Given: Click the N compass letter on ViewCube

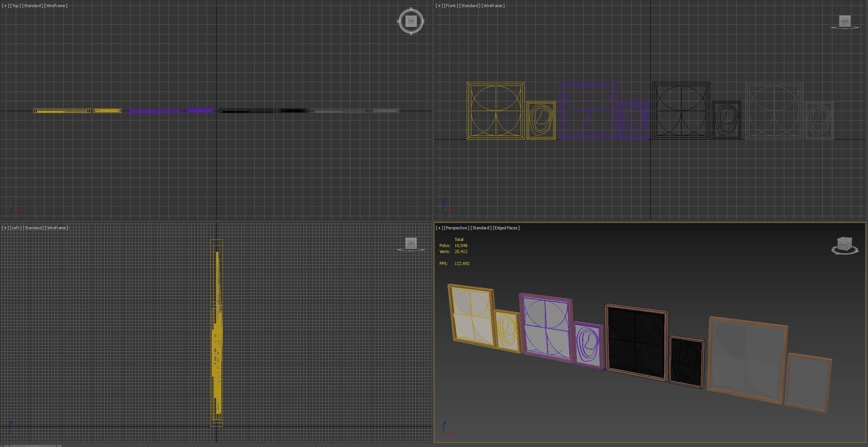Looking at the screenshot, I should [411, 9].
